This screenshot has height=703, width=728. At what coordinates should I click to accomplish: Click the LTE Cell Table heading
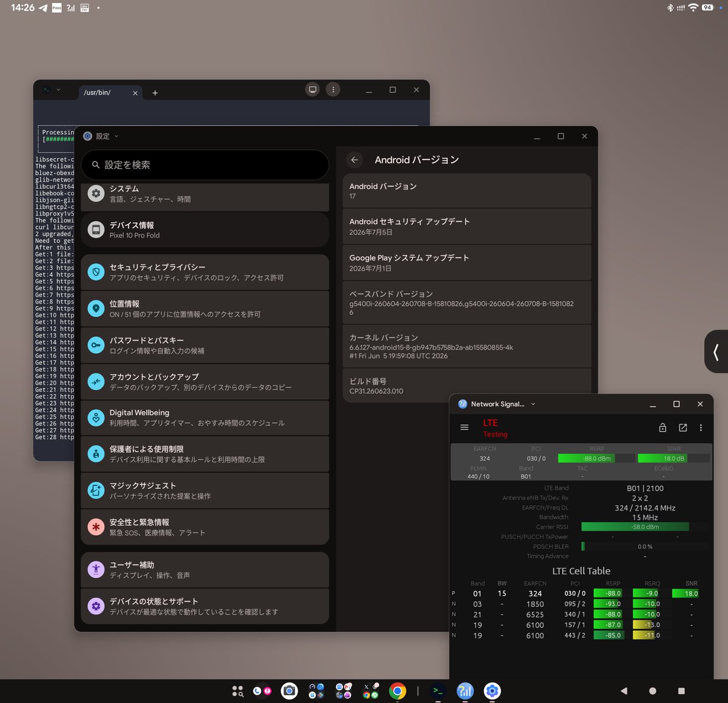click(581, 571)
